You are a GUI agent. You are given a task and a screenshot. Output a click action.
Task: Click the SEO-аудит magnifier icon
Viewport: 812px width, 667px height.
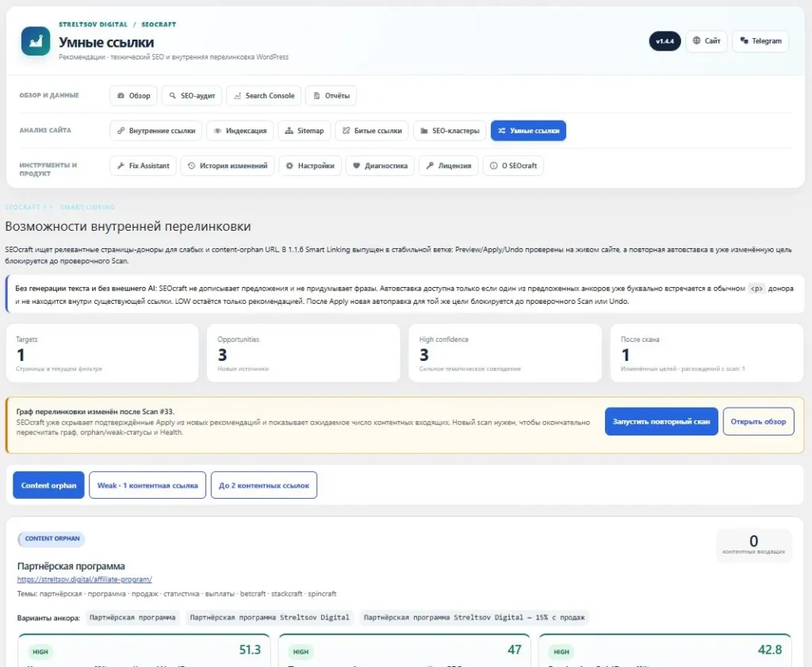[x=172, y=96]
